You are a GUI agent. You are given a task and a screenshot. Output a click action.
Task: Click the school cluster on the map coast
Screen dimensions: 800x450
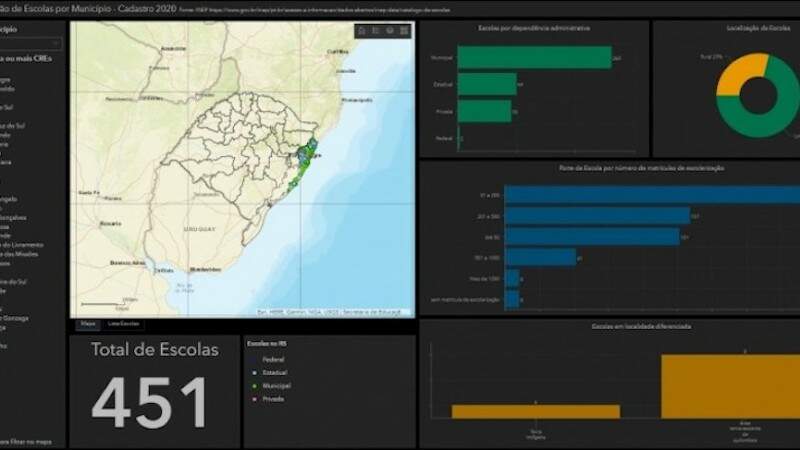(307, 160)
